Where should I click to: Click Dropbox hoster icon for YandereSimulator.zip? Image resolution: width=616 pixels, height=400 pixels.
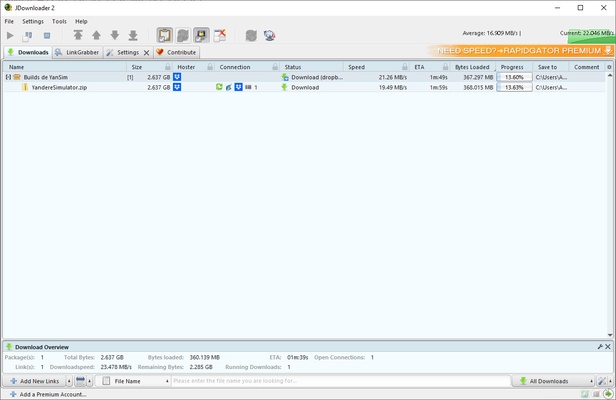click(177, 87)
